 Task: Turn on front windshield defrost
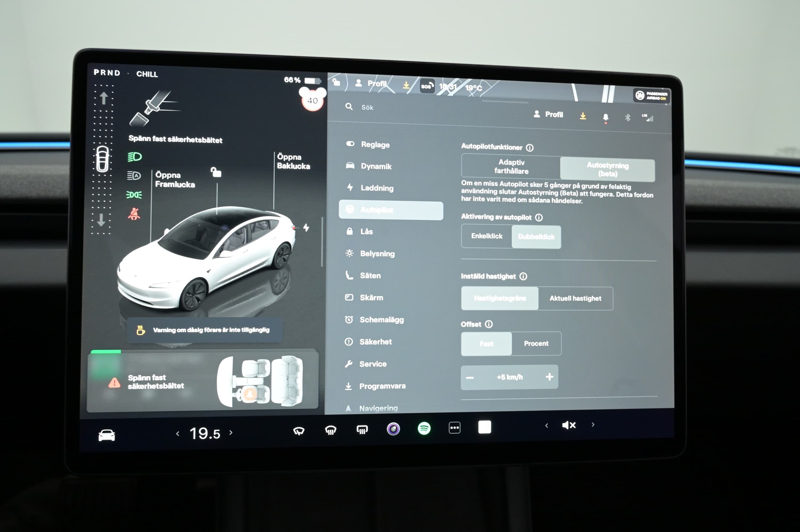[x=331, y=430]
